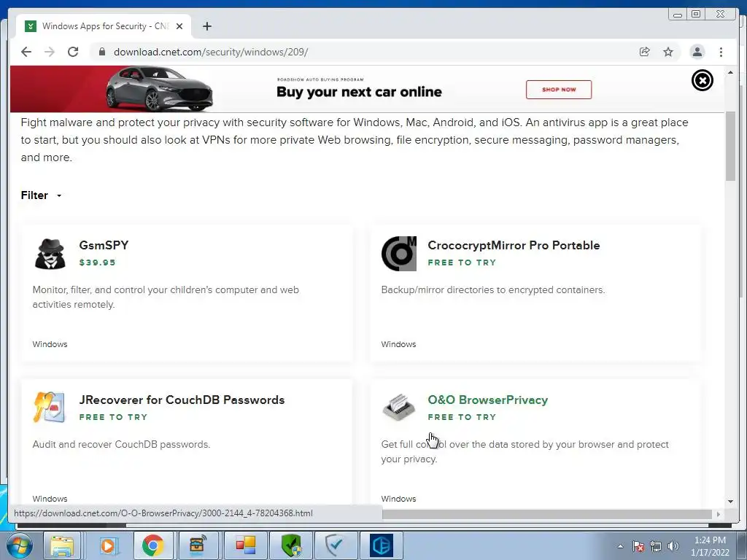Select the Windows Apps for Security tab
Screen dimensions: 747x560
[104, 26]
